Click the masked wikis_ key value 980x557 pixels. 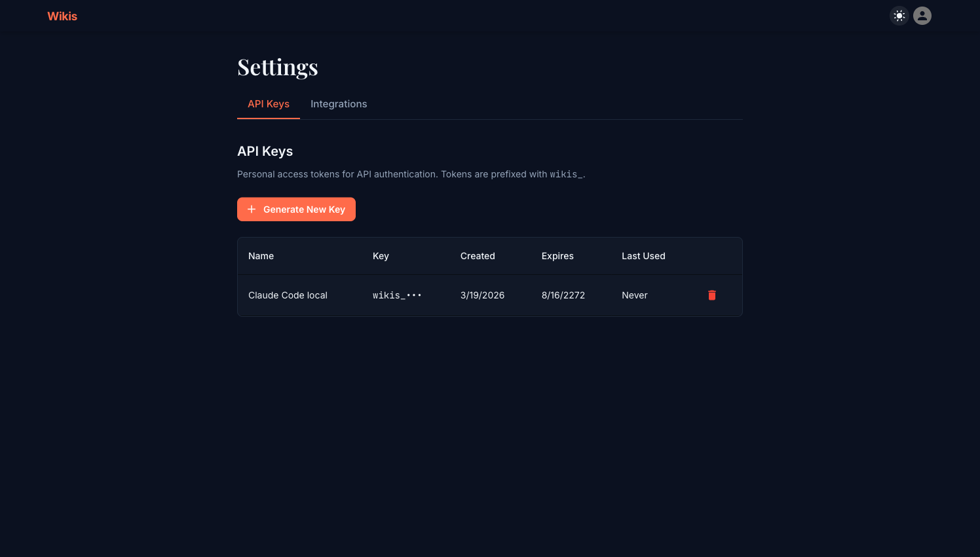coord(397,295)
